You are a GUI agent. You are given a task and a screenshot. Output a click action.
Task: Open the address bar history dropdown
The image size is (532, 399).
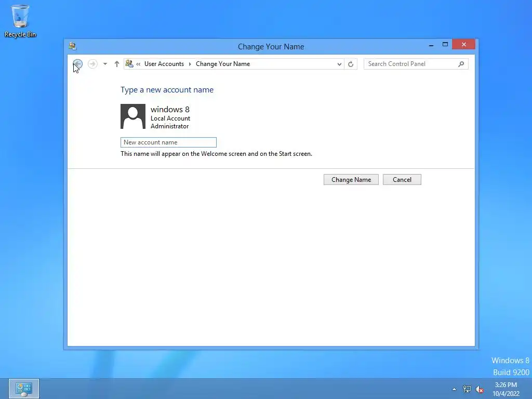pos(339,64)
